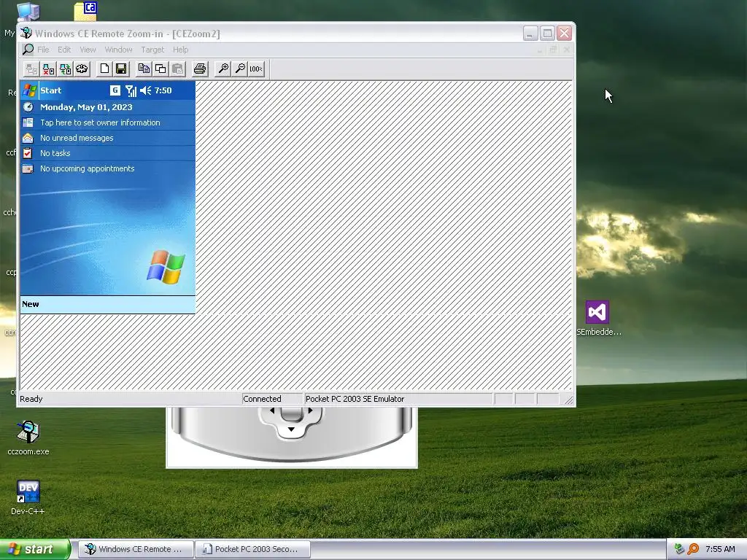
Task: Click the Windows Start button
Action: [x=35, y=549]
